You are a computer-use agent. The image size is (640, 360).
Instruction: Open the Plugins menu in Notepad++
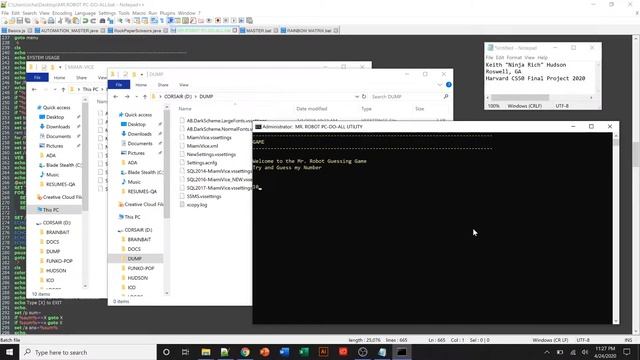pos(167,13)
